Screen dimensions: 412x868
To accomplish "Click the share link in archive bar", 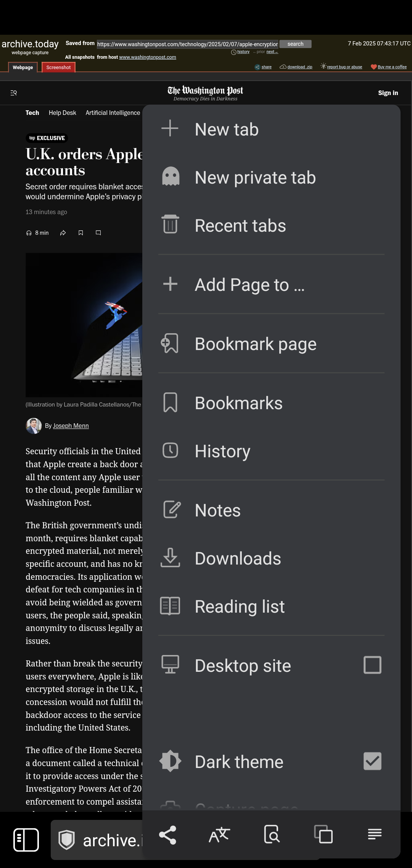I will (266, 67).
